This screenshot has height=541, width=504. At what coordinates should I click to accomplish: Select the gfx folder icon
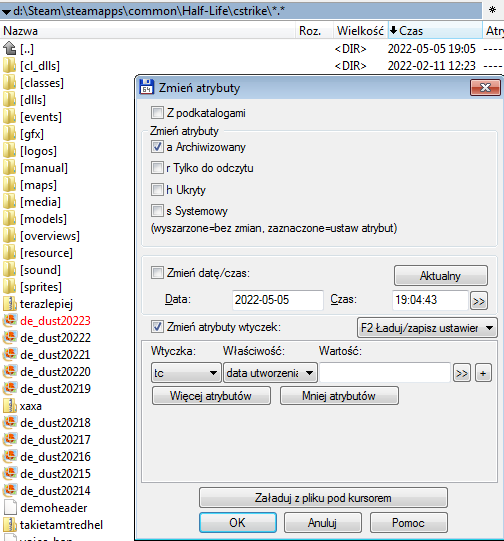(x=10, y=134)
